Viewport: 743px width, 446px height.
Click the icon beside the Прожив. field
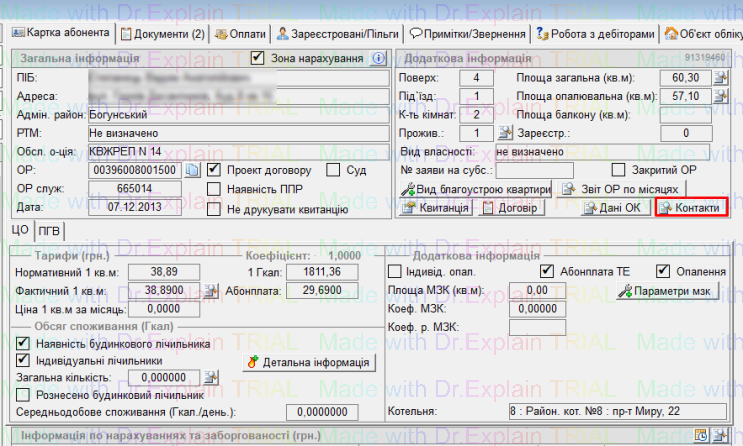(x=504, y=132)
